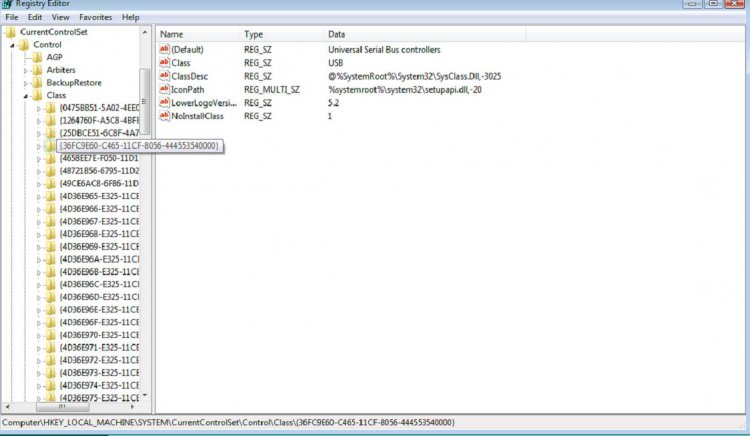Click the IconPath value string icon
The width and height of the screenshot is (750, 436).
click(x=164, y=89)
